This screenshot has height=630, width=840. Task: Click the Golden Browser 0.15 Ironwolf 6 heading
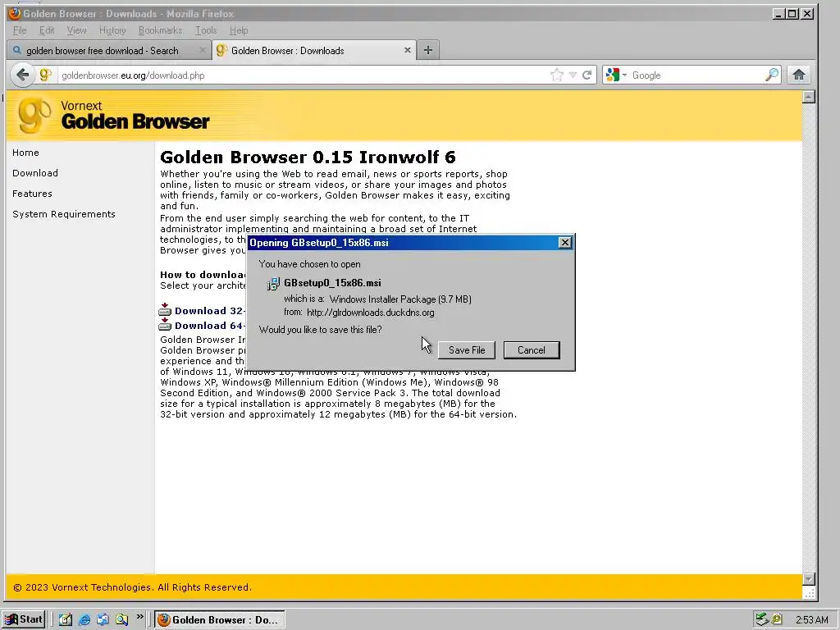click(x=308, y=157)
